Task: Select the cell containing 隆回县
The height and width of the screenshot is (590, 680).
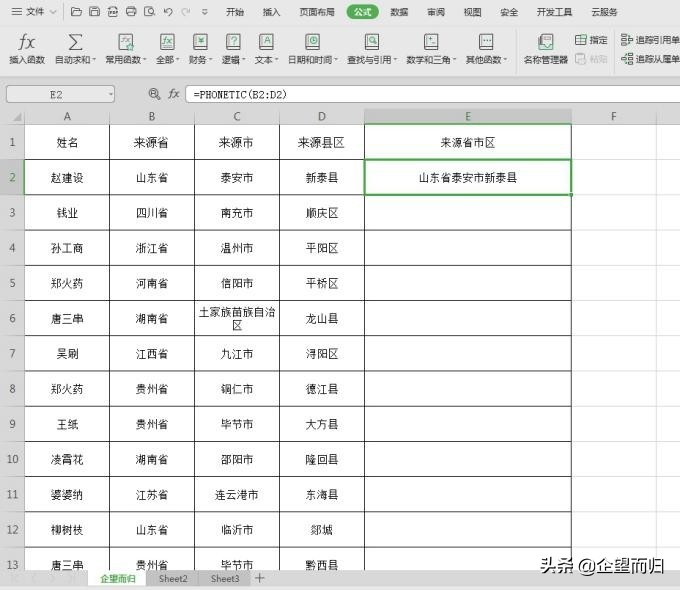Action: click(322, 459)
